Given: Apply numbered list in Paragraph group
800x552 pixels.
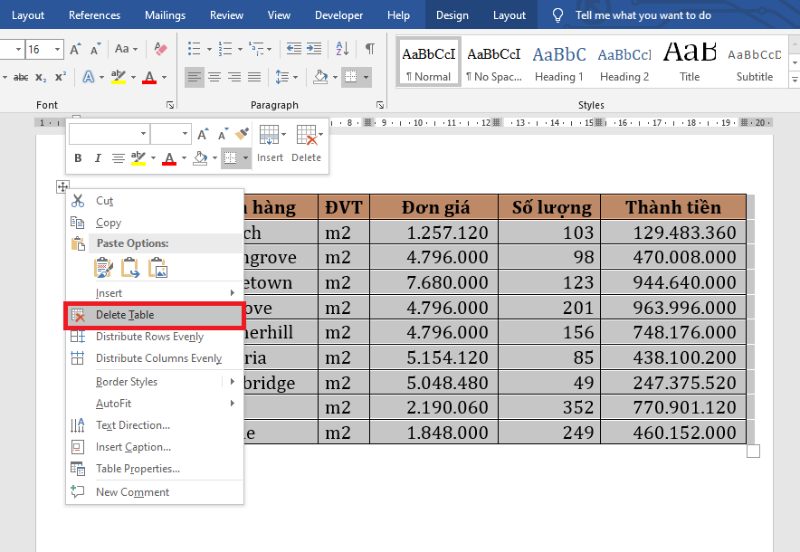Looking at the screenshot, I should coord(225,49).
